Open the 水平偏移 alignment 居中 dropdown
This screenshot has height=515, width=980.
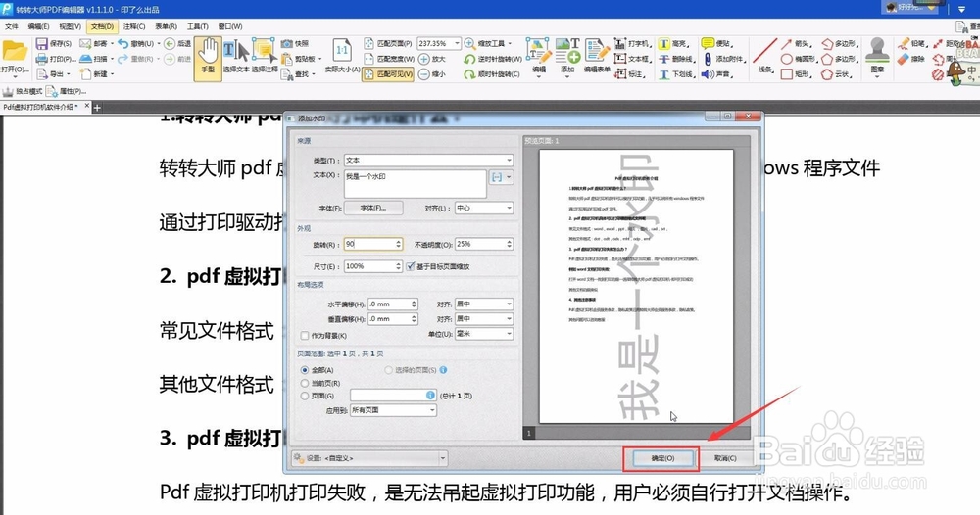coord(484,304)
